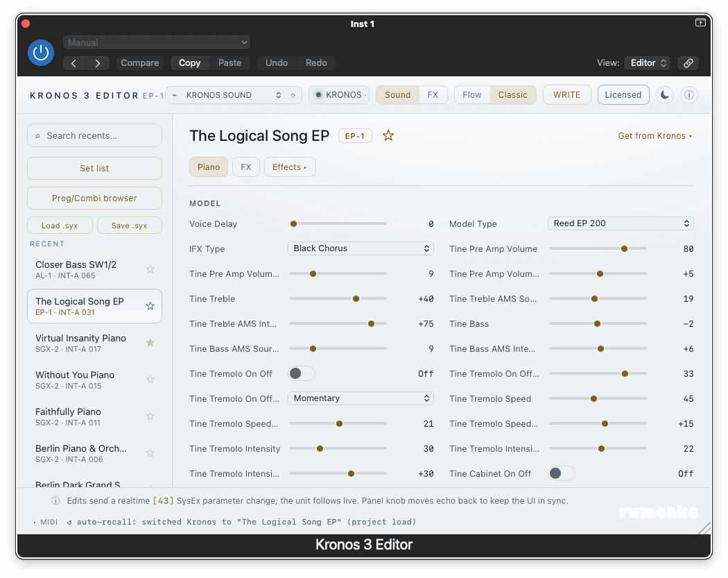
Task: Switch to Classic layout
Action: (x=512, y=95)
